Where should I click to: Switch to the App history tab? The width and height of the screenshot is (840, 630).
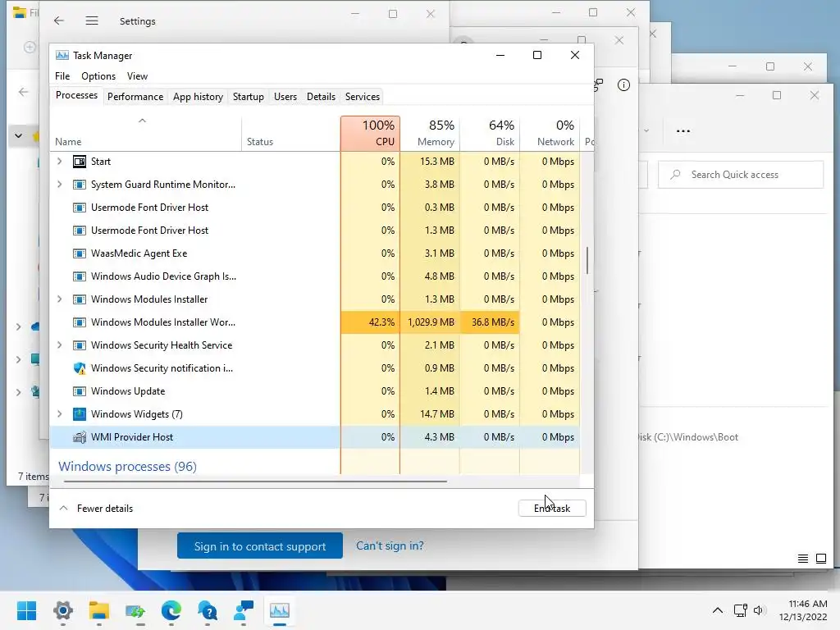[198, 97]
